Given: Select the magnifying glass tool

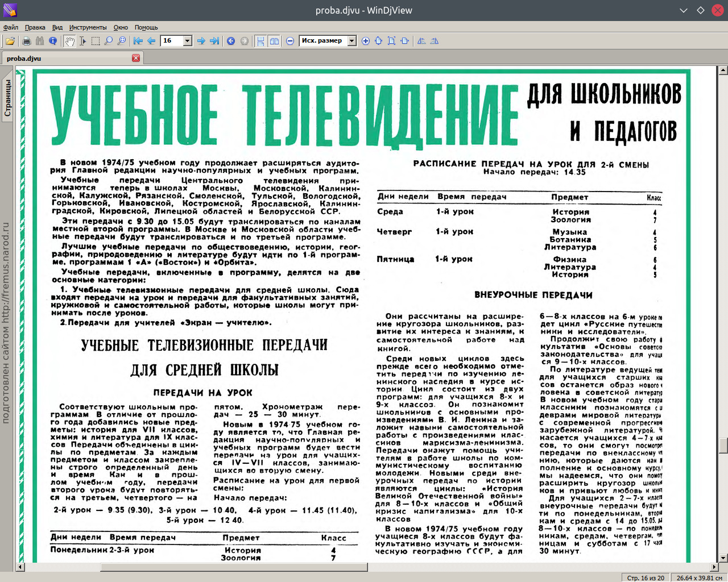Looking at the screenshot, I should click(109, 41).
